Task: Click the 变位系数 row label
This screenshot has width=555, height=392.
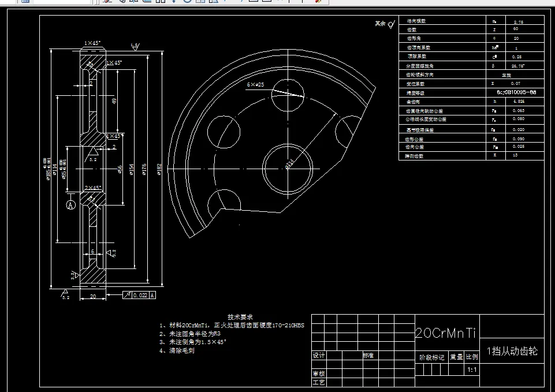Action: 415,84
